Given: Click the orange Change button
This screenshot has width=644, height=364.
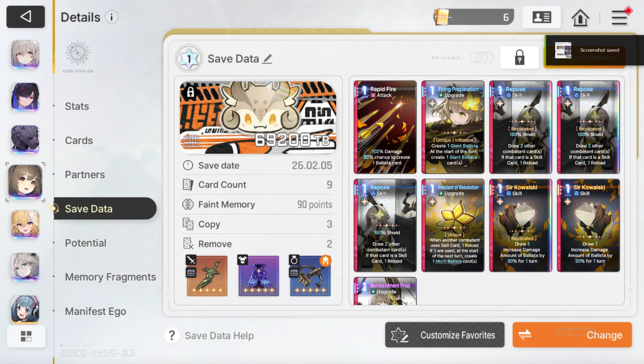Looking at the screenshot, I should tap(572, 335).
